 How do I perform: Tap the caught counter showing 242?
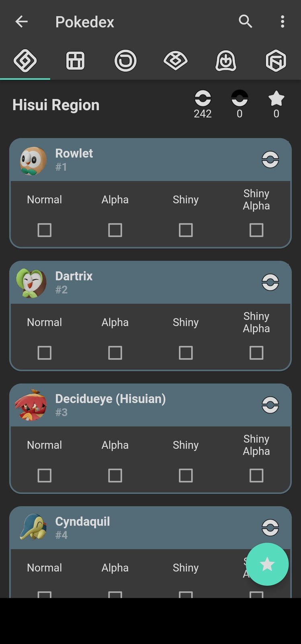(x=203, y=104)
